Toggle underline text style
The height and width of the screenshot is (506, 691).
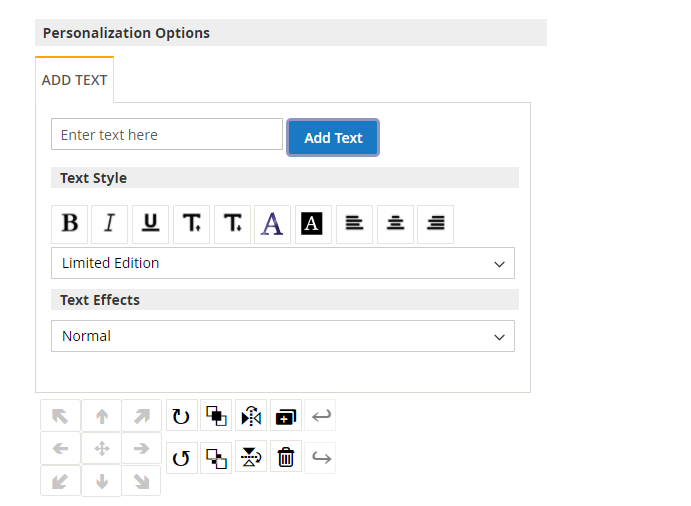150,224
